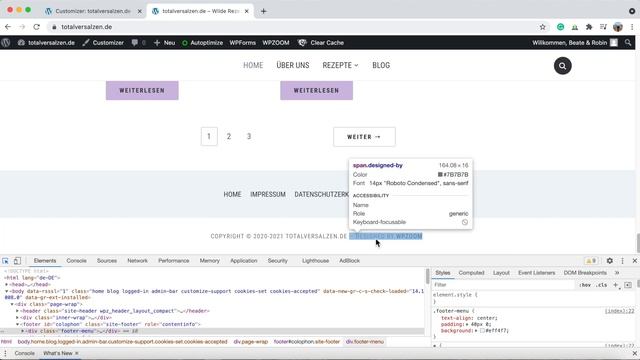Open the Event Listeners tab

coord(537,273)
